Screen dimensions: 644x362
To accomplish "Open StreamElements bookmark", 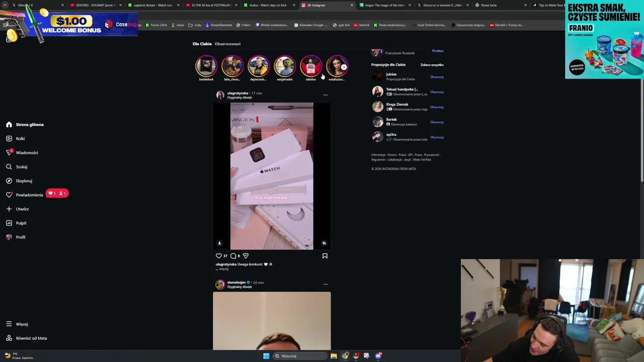I will coord(219,25).
